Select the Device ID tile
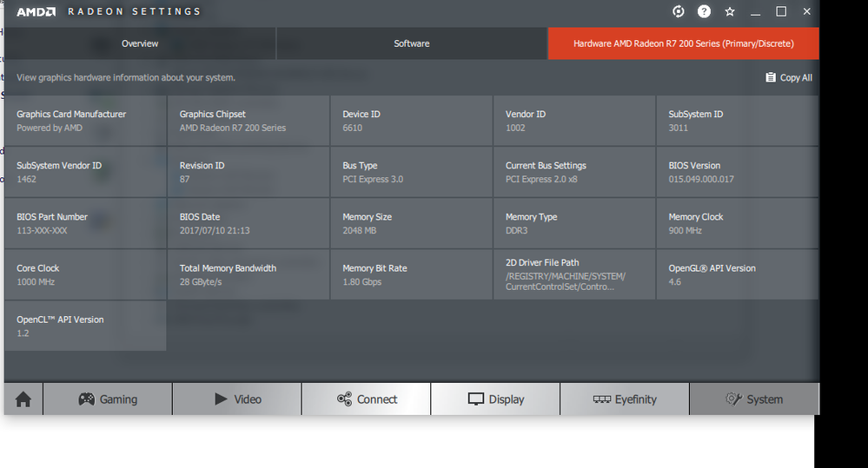This screenshot has width=868, height=468. click(411, 121)
